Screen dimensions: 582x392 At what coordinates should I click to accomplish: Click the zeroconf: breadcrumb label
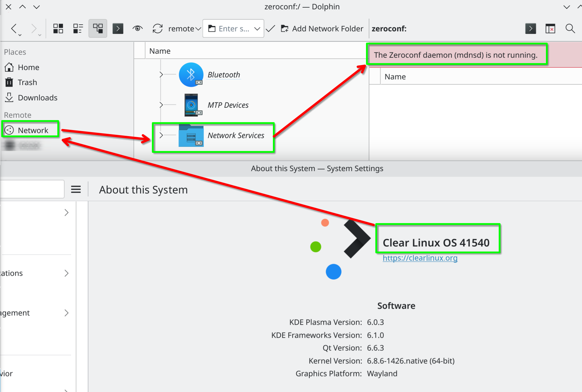(389, 29)
